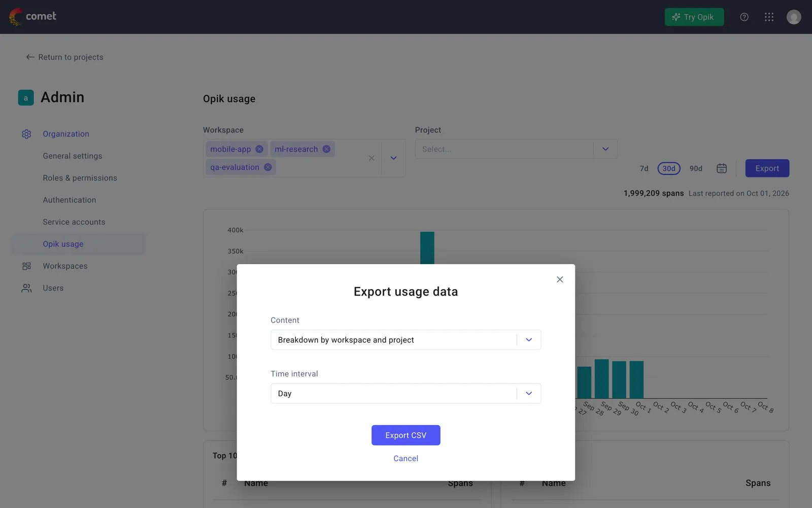
Task: Open the Content dropdown
Action: click(x=406, y=340)
